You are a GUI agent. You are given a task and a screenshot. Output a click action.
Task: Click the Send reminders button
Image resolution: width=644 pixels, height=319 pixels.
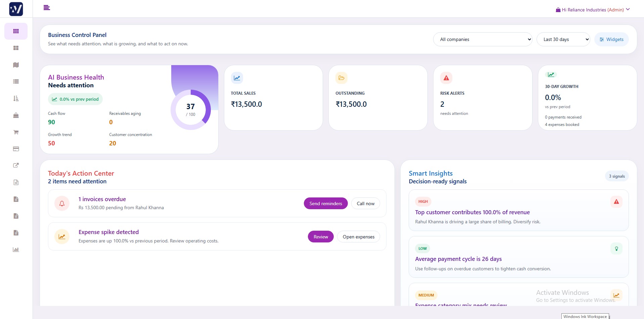point(326,203)
